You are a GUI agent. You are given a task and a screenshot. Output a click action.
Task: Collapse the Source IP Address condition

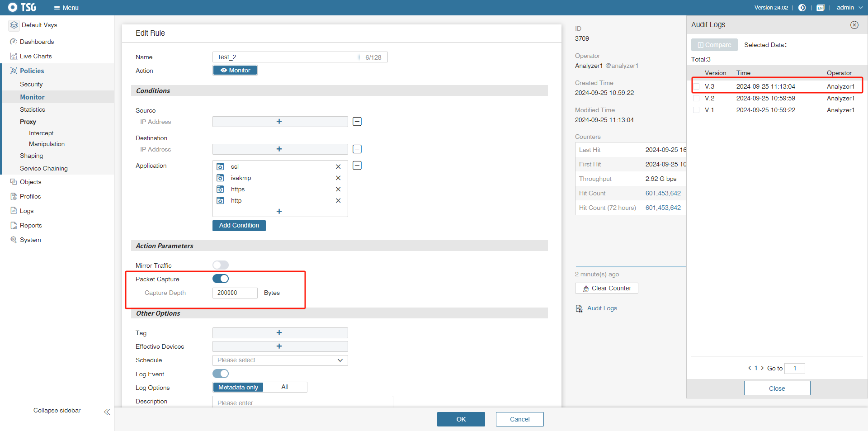(x=357, y=122)
